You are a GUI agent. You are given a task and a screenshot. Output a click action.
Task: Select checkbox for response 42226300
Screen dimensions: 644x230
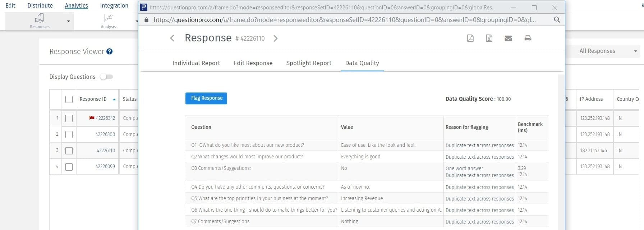click(x=69, y=135)
